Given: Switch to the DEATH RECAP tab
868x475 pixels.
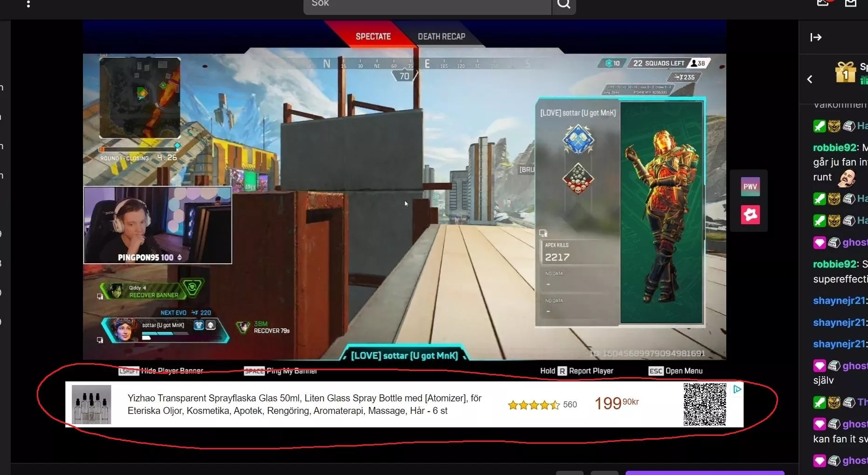Looking at the screenshot, I should click(441, 36).
